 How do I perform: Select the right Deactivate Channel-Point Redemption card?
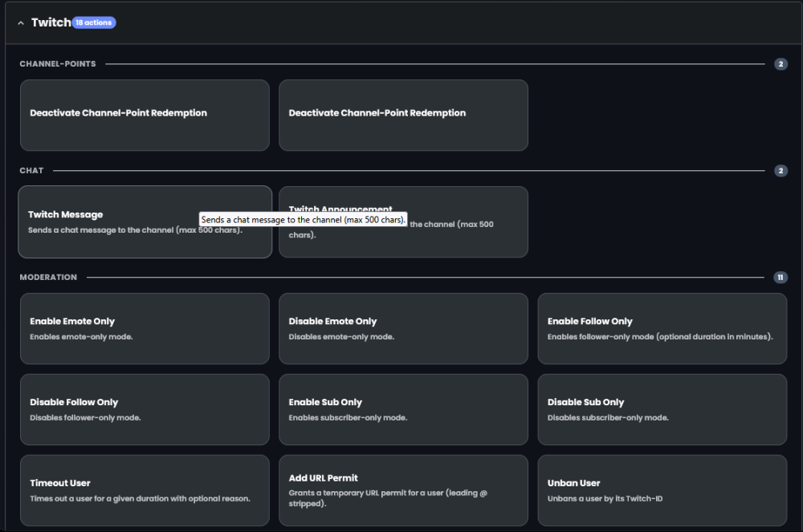404,115
